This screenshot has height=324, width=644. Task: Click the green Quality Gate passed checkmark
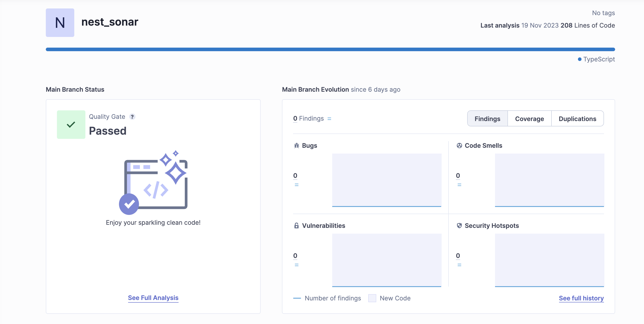tap(71, 125)
